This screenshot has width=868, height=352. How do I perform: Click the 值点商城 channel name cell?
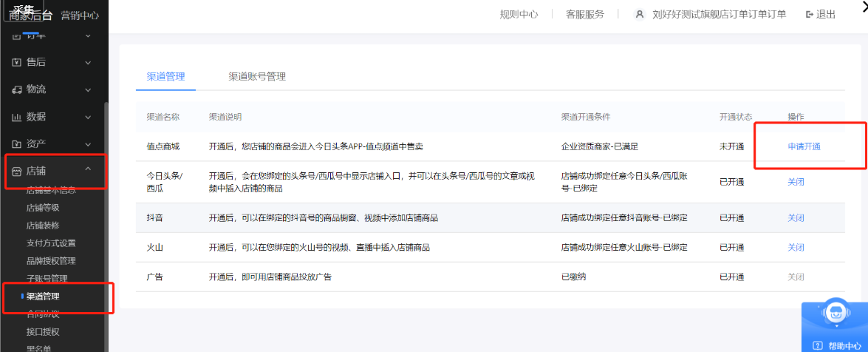[x=163, y=147]
